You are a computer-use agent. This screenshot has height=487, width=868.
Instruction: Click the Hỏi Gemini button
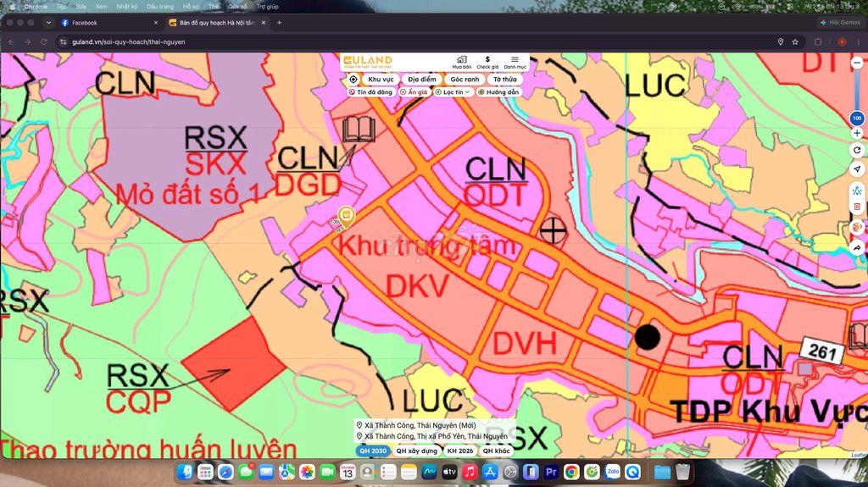840,23
